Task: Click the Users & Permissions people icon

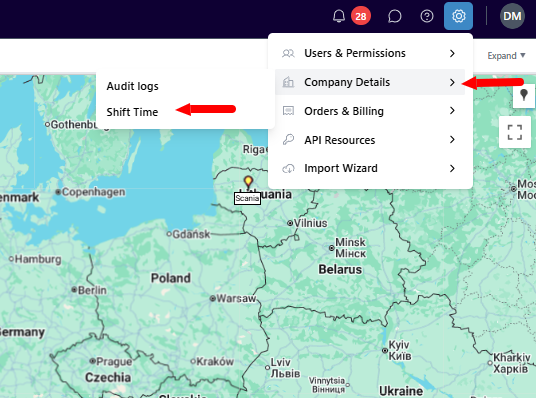Action: pyautogui.click(x=288, y=53)
